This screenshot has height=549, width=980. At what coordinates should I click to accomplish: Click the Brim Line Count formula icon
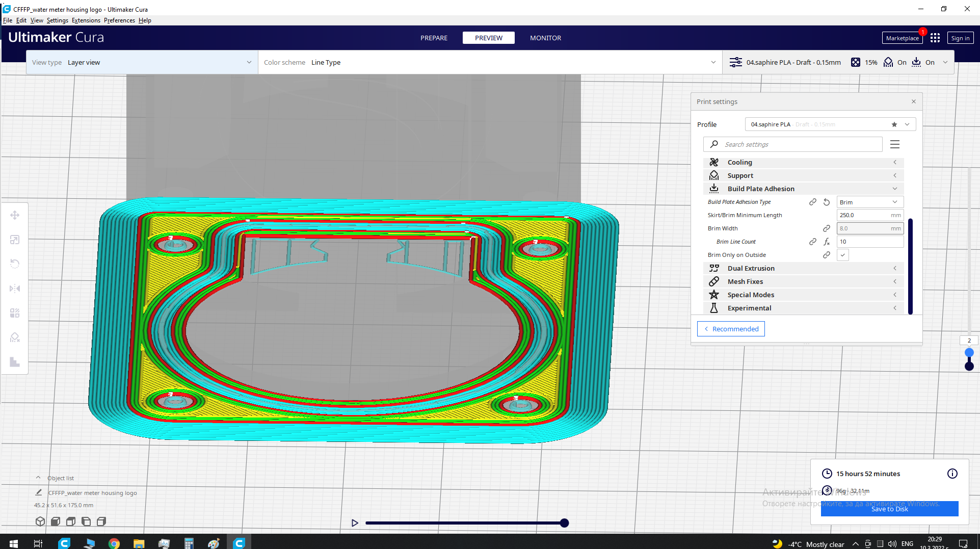827,242
